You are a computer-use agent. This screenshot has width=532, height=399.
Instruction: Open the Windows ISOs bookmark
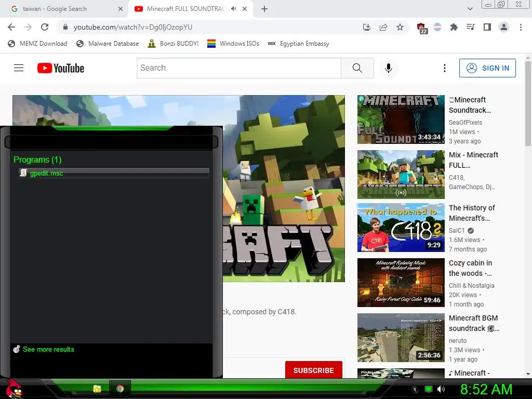(233, 44)
